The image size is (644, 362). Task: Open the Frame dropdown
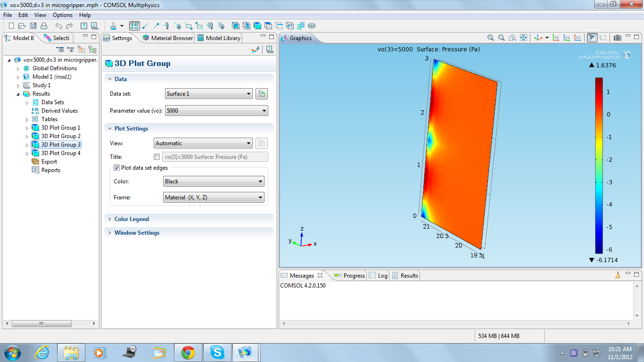click(214, 197)
